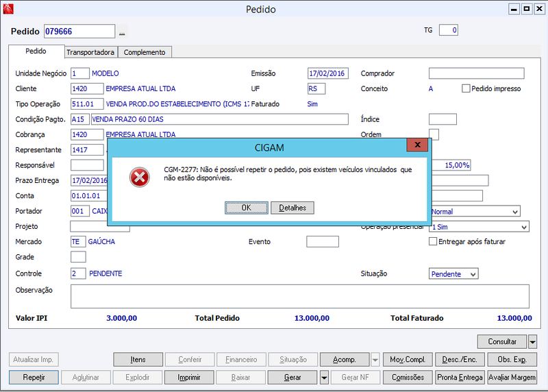Image resolution: width=548 pixels, height=392 pixels.
Task: Click the Valor IPI value 3.000,00
Action: tap(122, 318)
